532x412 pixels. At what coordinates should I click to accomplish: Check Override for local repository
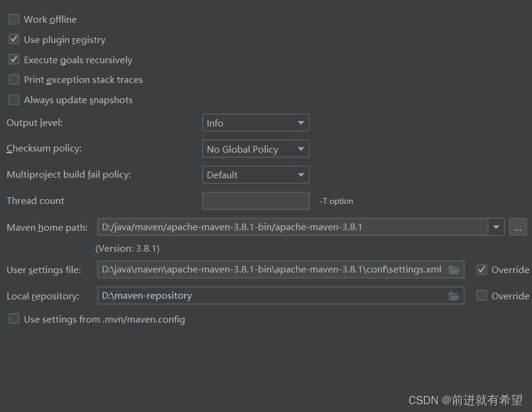[x=481, y=296]
